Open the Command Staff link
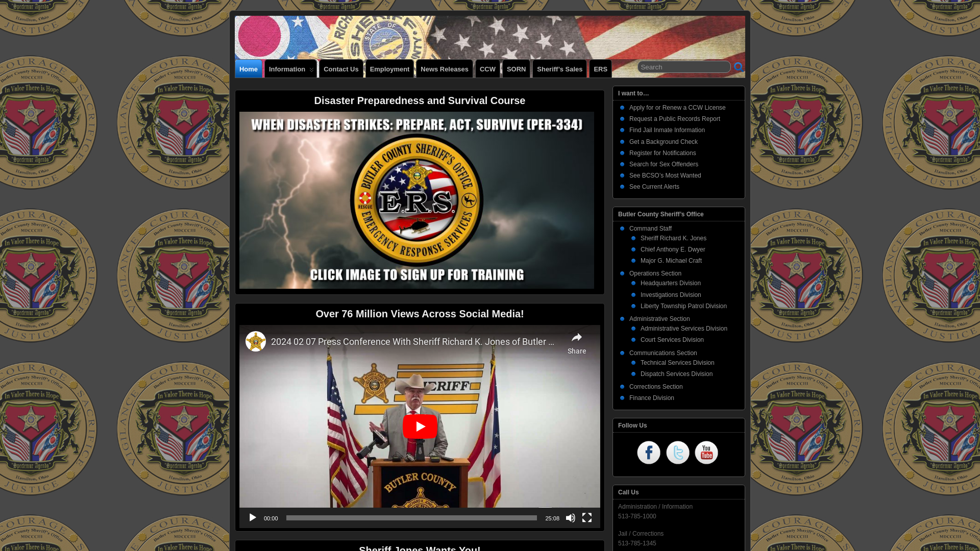This screenshot has height=551, width=980. (650, 229)
